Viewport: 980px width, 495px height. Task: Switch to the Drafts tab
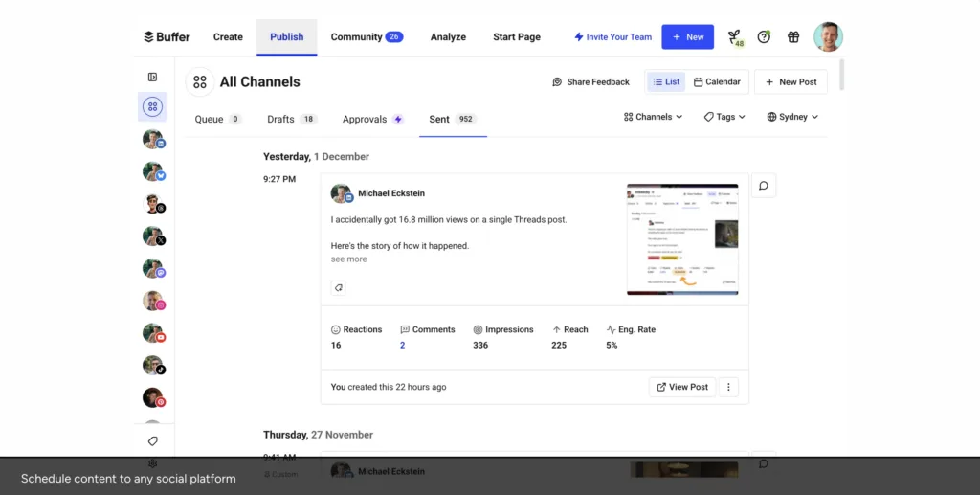click(292, 119)
